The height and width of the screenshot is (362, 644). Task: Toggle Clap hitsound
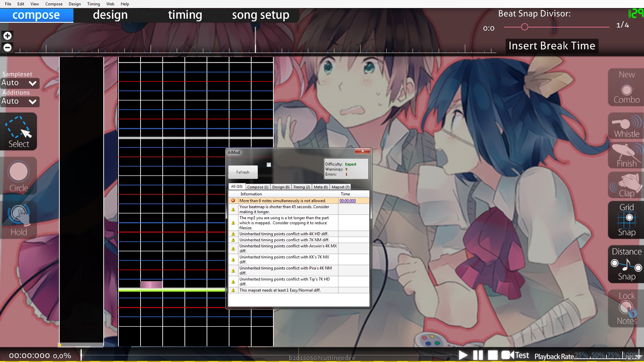point(626,185)
